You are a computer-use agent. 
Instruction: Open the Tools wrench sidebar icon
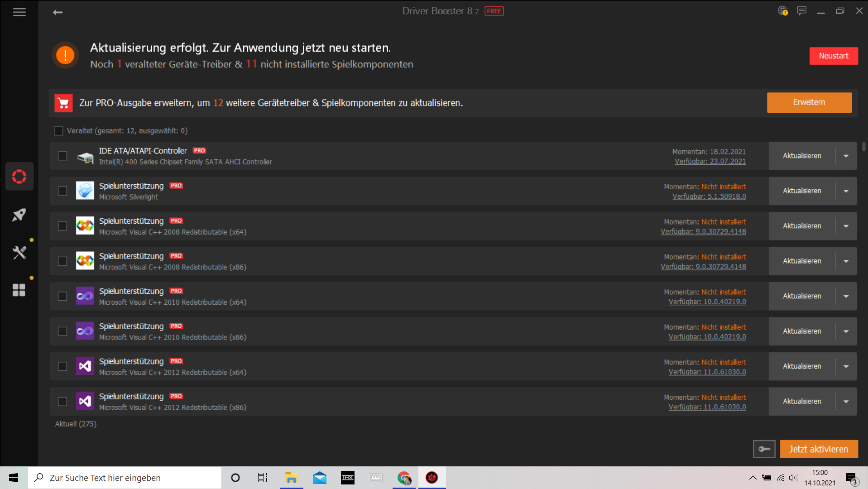tap(19, 252)
